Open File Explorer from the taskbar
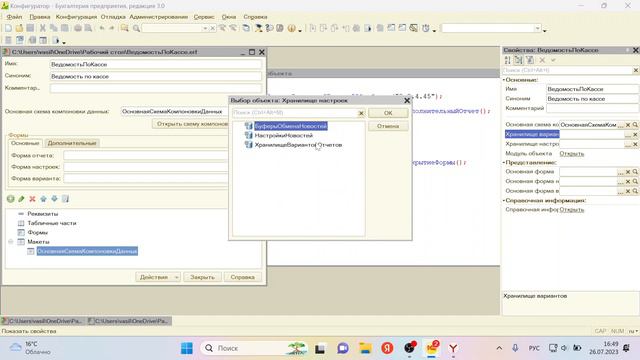 [x=365, y=348]
